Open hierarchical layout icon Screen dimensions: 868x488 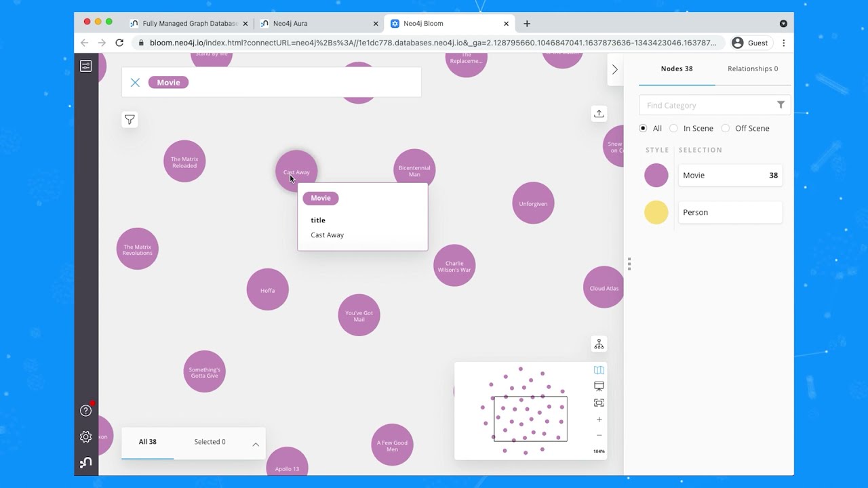pyautogui.click(x=599, y=344)
